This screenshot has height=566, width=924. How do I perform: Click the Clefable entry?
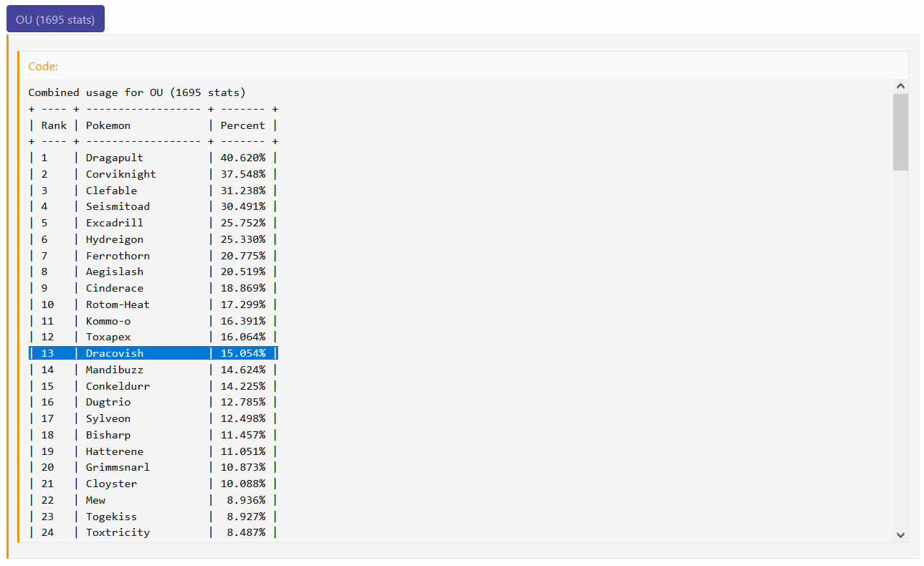pyautogui.click(x=111, y=191)
